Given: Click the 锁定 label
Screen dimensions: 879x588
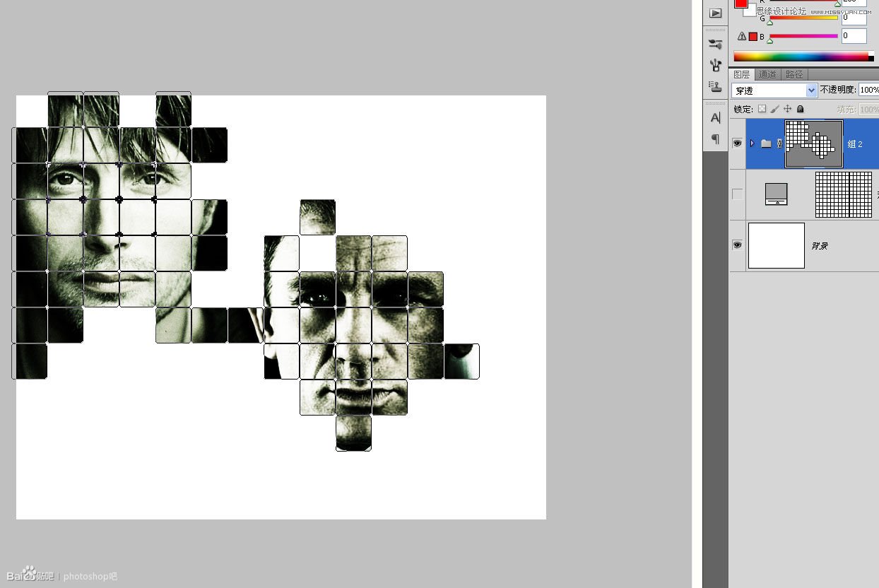Looking at the screenshot, I should (x=743, y=110).
